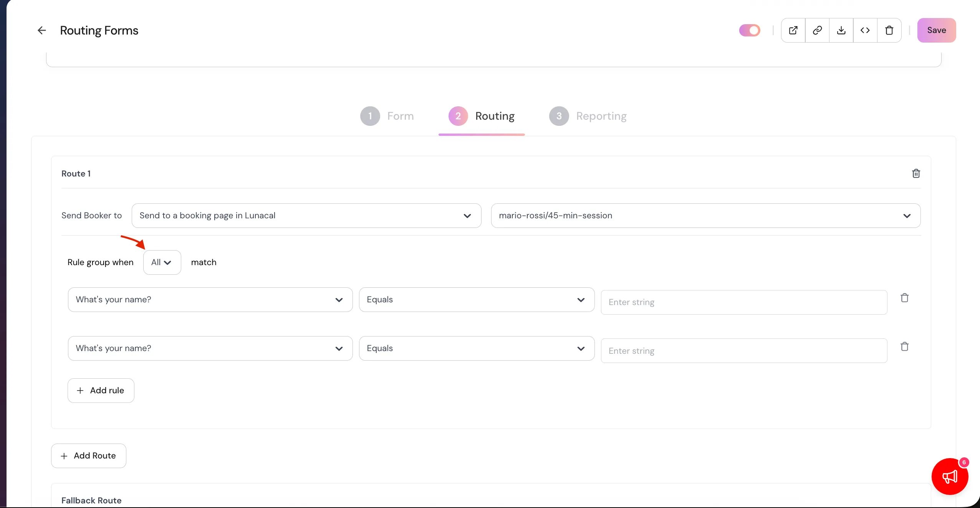This screenshot has height=508, width=980.
Task: Remove the first rule with its trash icon
Action: click(904, 298)
